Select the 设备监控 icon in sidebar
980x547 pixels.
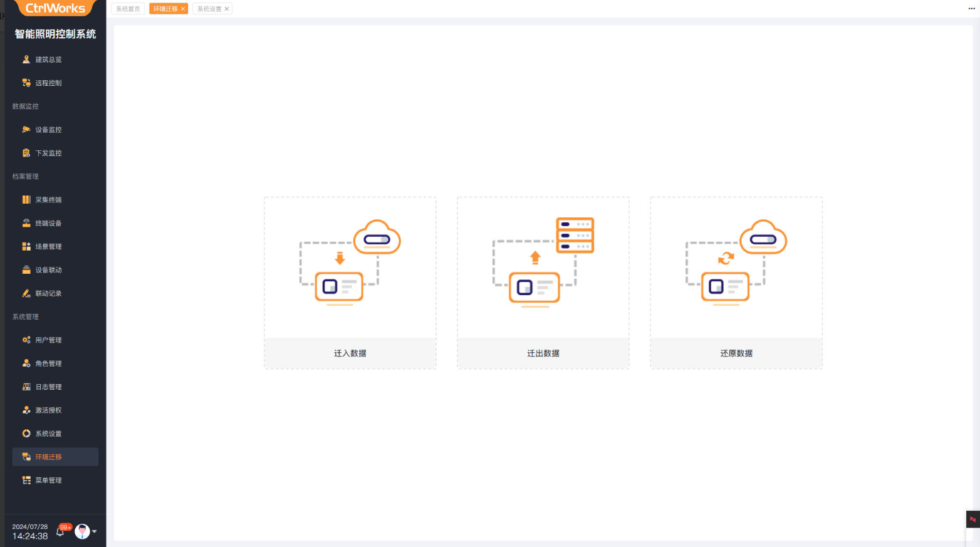(26, 130)
